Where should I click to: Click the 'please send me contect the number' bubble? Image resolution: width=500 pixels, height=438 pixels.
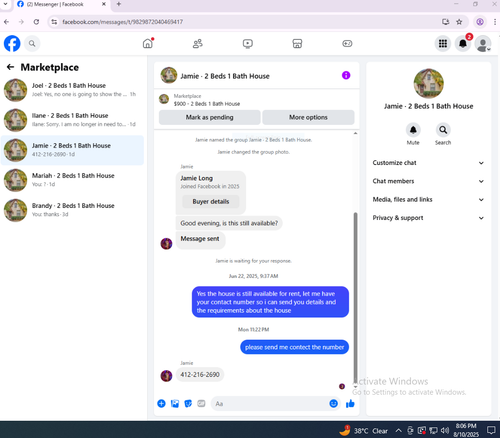(x=294, y=347)
